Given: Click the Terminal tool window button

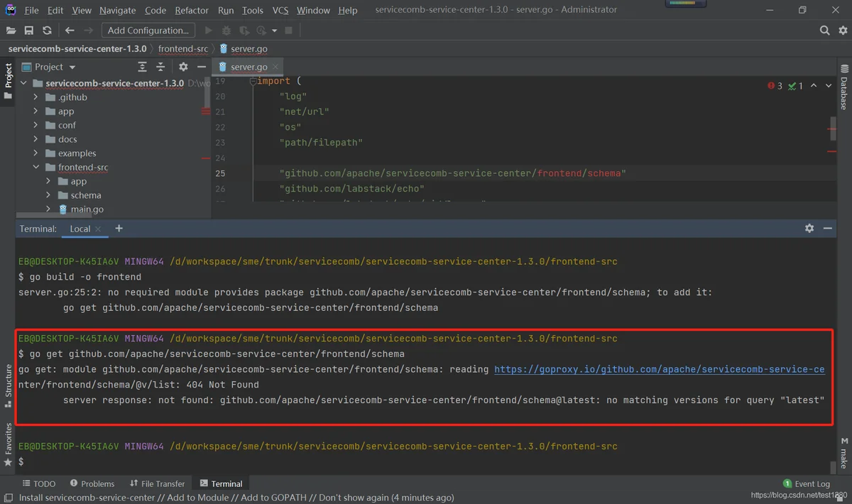Looking at the screenshot, I should coord(221,483).
